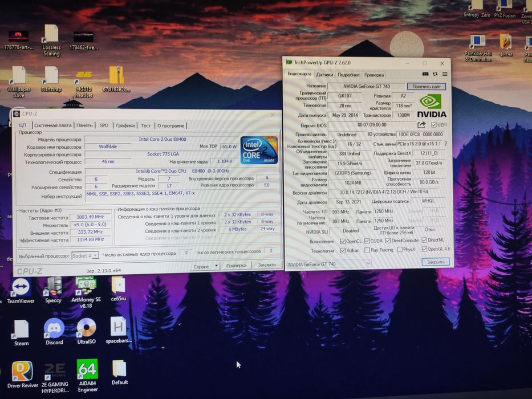Viewport: 532px width, 399px height.
Task: Open Speccy desktop shortcut
Action: coord(53,290)
